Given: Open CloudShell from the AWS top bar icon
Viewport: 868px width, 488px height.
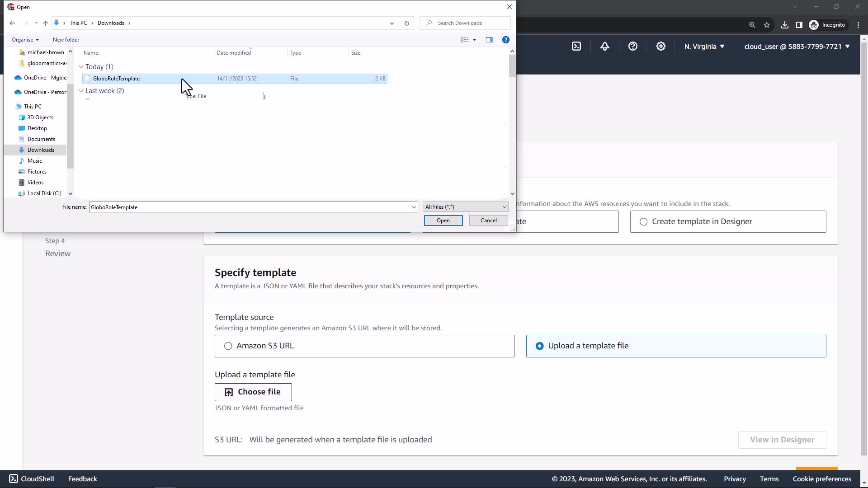Looking at the screenshot, I should coord(576,46).
